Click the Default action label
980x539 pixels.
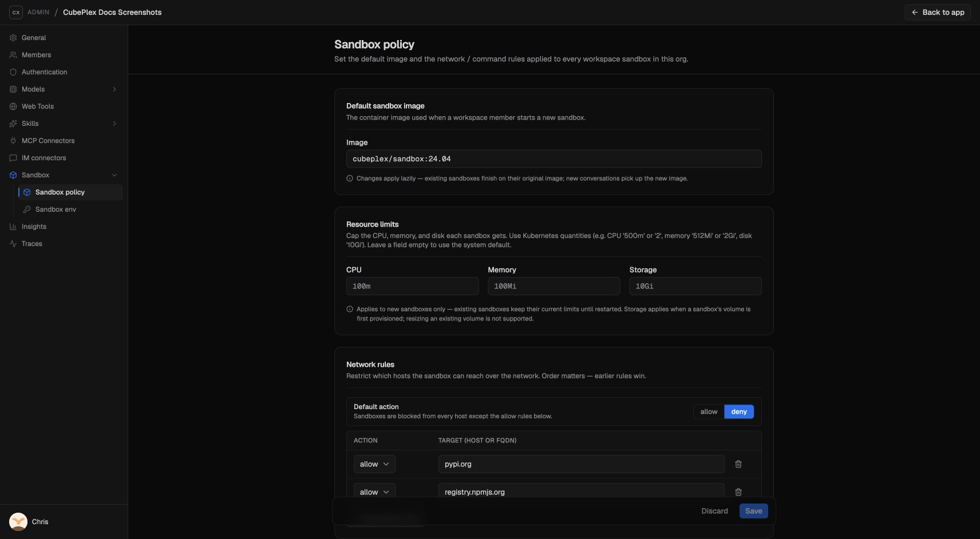coord(376,407)
